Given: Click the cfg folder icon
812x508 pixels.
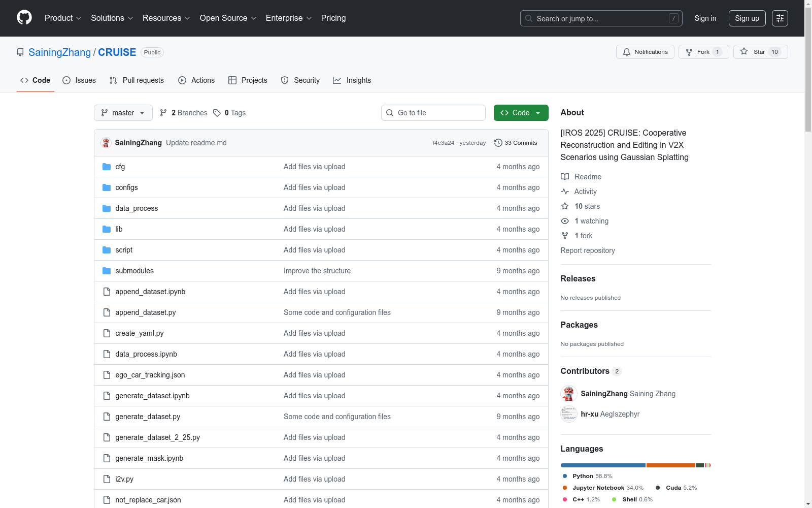Looking at the screenshot, I should click(107, 167).
